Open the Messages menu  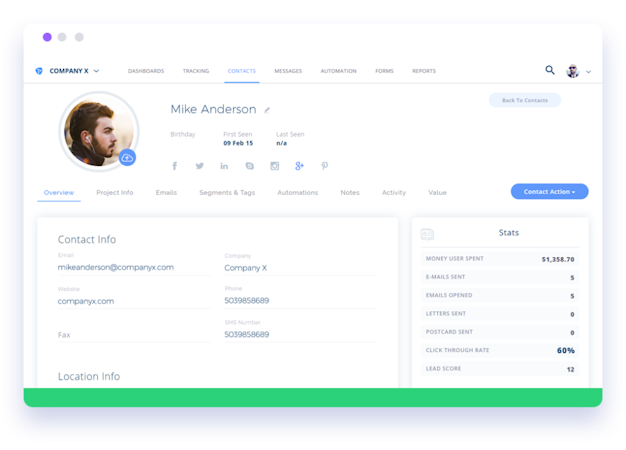[x=288, y=71]
